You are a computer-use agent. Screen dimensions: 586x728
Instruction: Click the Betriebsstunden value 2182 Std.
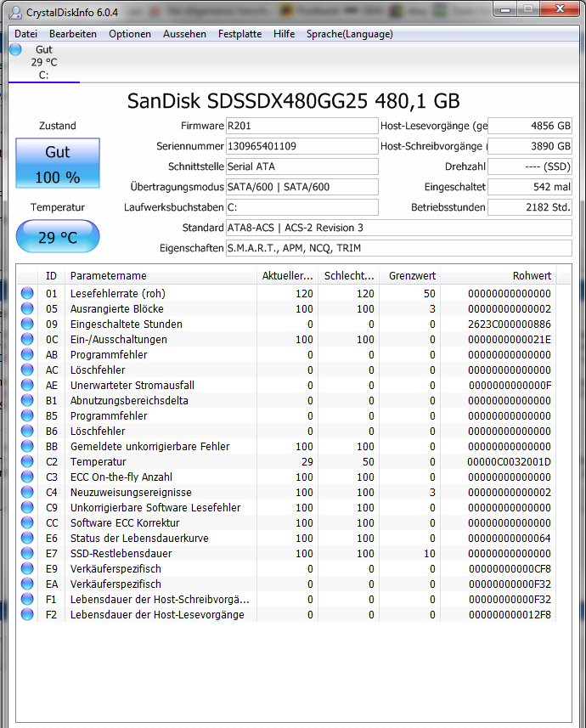(530, 207)
